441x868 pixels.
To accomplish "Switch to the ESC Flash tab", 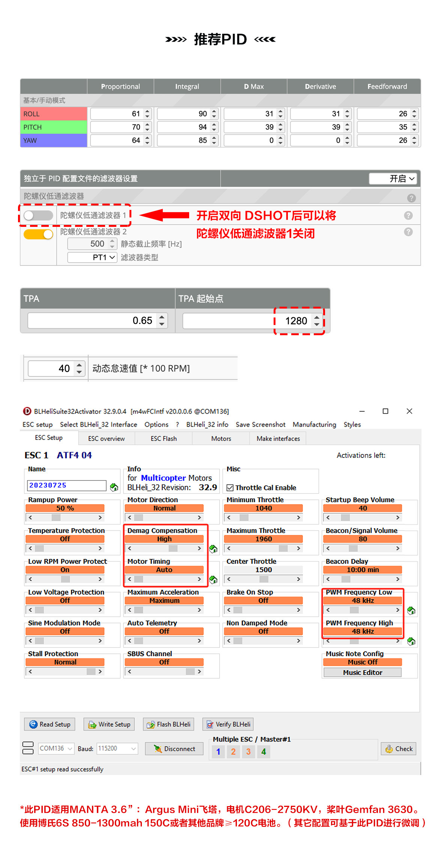I will [x=164, y=438].
